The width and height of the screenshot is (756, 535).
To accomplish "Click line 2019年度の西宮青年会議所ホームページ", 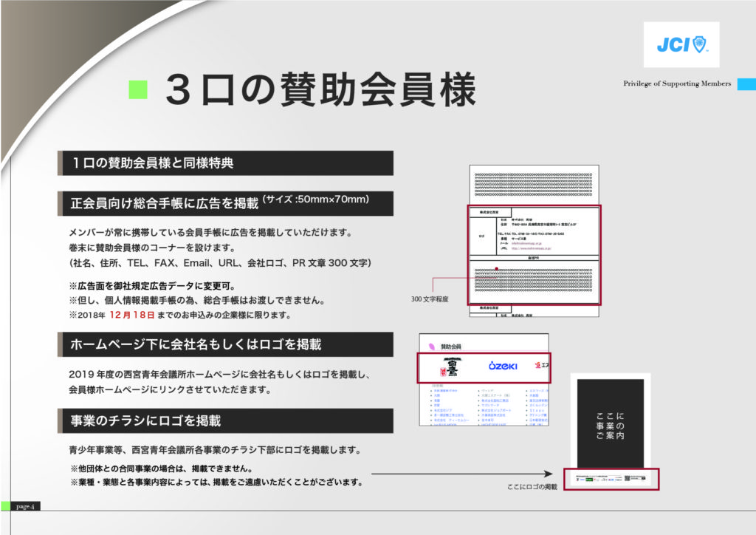I will click(x=219, y=374).
